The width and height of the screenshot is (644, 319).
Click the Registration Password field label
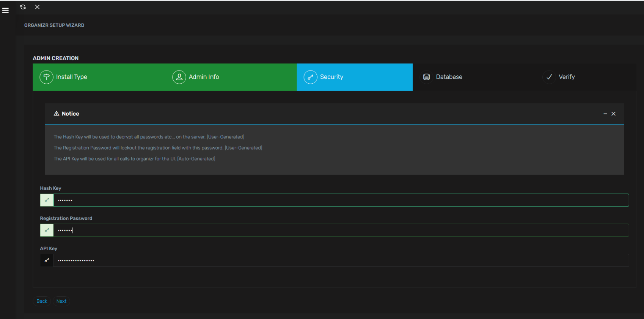[66, 218]
